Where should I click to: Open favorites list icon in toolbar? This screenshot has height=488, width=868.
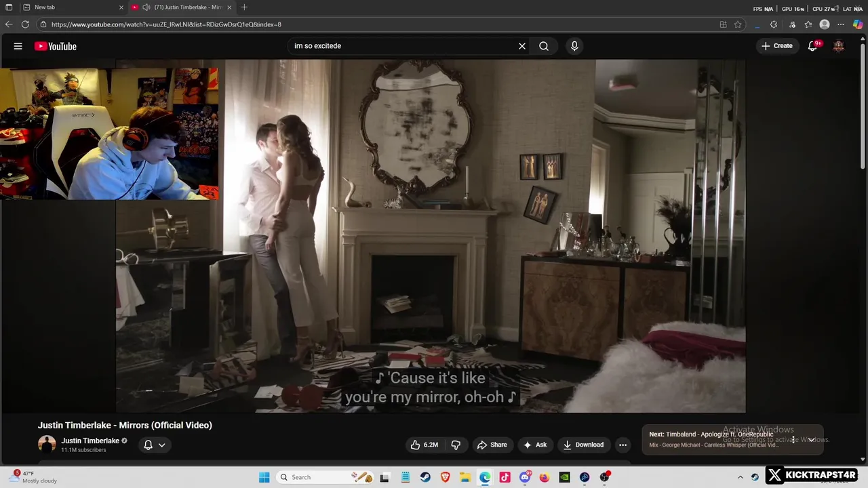click(808, 24)
